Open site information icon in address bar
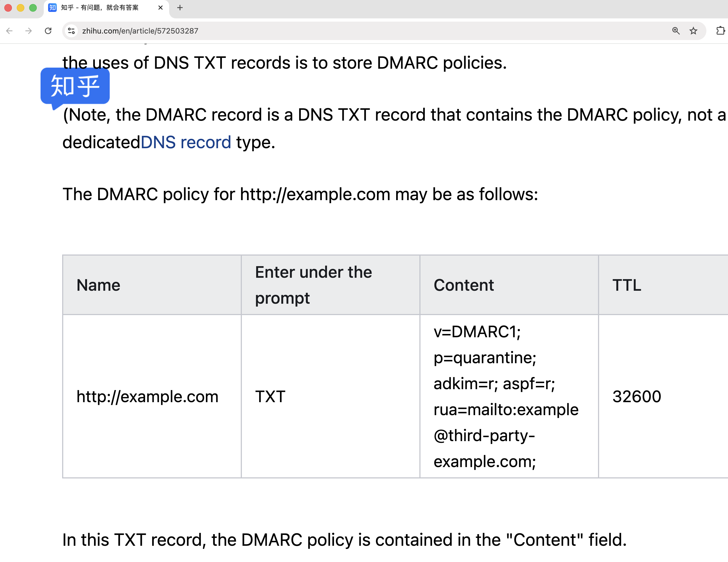The width and height of the screenshot is (728, 562). click(71, 31)
